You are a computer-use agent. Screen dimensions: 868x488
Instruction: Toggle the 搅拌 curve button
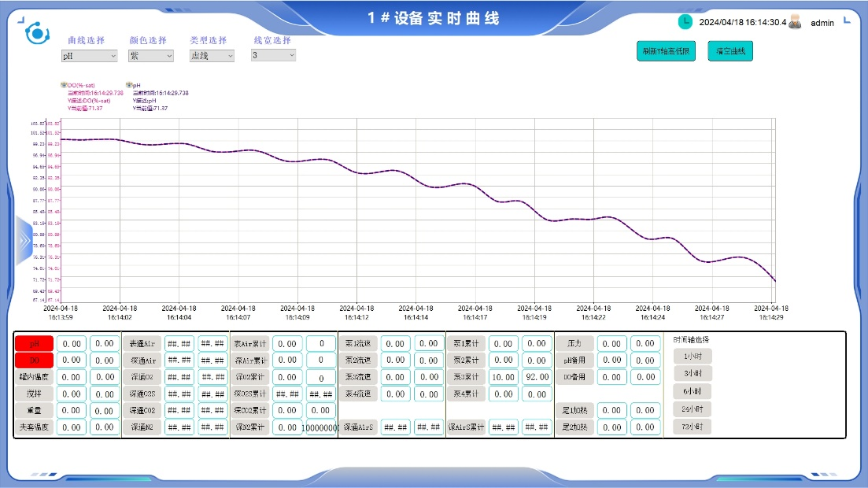[x=34, y=394]
